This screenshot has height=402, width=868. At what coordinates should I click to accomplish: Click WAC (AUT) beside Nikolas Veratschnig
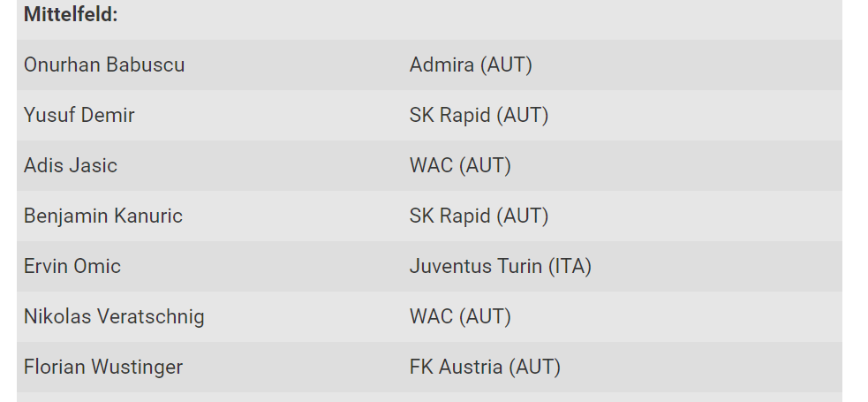point(460,316)
